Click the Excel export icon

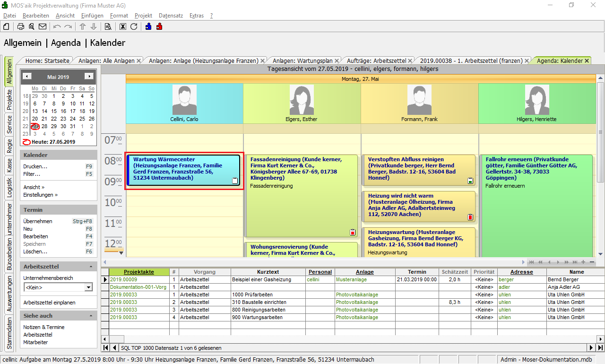click(123, 26)
